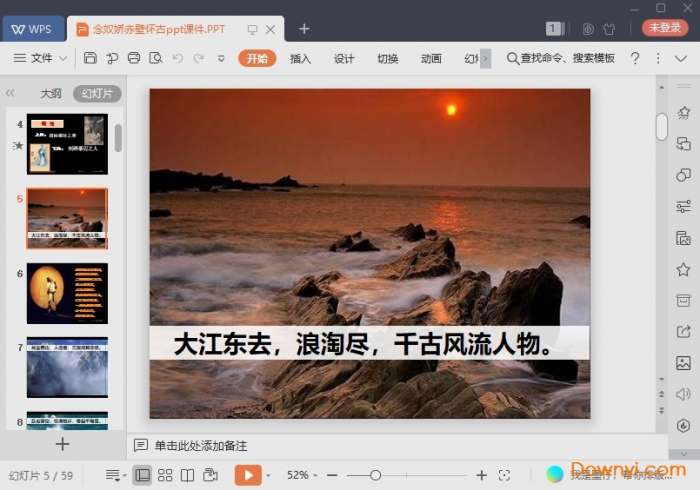700x490 pixels.
Task: Click the 未登录 login button
Action: (x=665, y=28)
